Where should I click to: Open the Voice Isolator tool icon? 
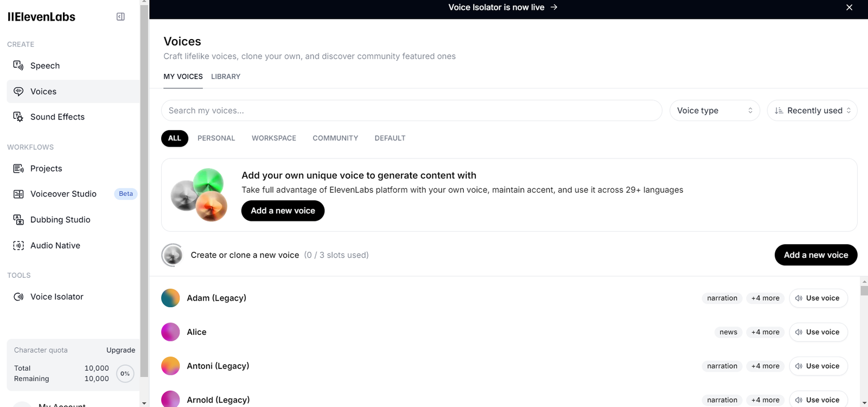pyautogui.click(x=18, y=297)
